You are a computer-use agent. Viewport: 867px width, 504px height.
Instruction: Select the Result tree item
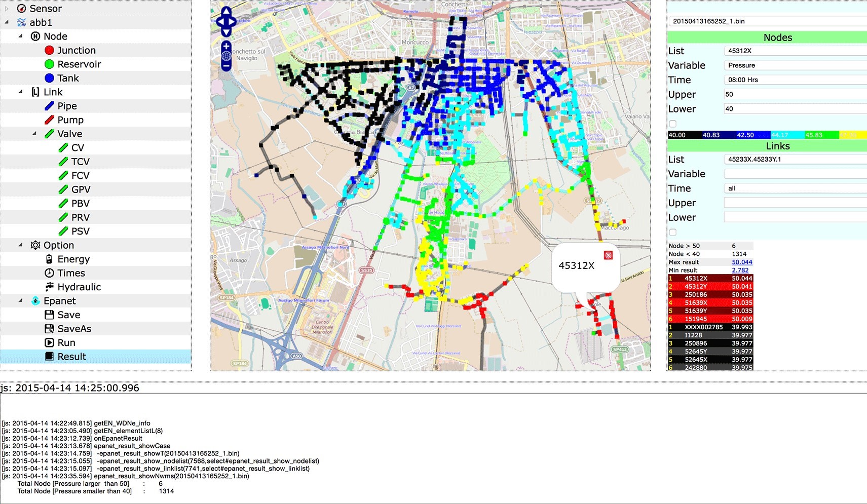coord(96,357)
